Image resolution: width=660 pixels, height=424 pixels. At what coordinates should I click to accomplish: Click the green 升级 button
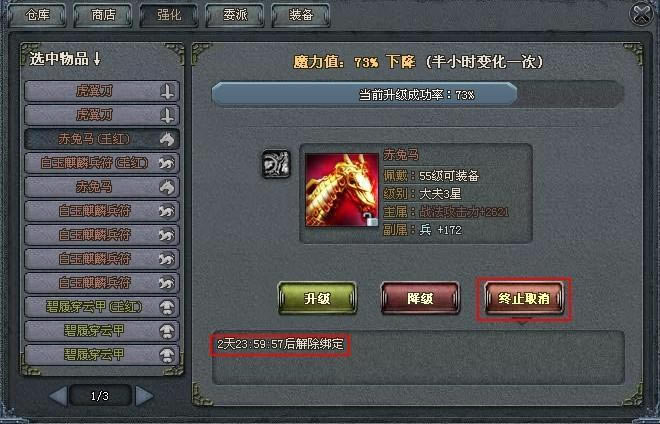(x=317, y=299)
